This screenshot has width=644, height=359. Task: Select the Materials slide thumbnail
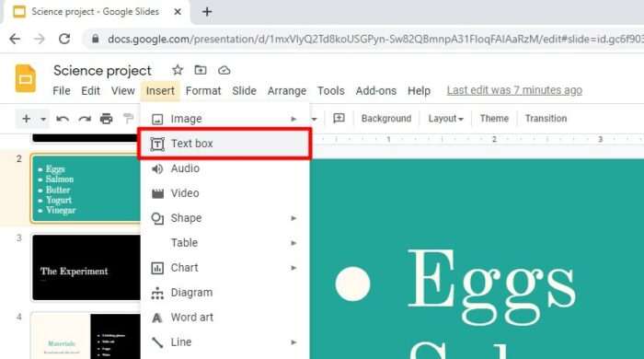[86, 336]
